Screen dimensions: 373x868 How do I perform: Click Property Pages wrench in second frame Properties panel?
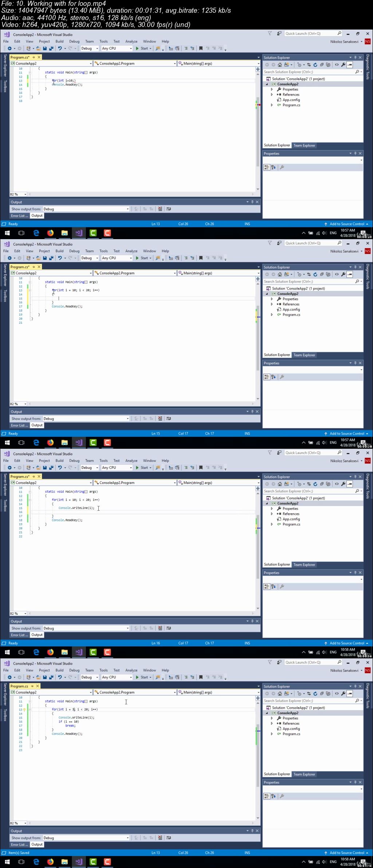point(282,377)
